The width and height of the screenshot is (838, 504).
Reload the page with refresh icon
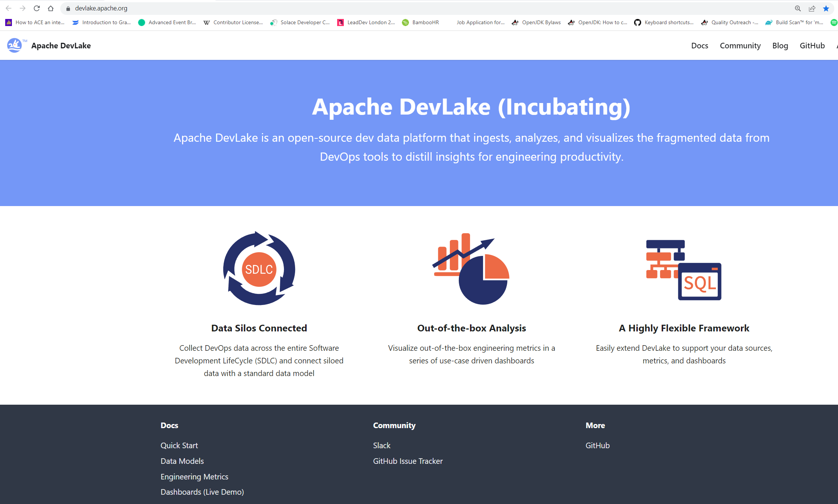click(36, 8)
